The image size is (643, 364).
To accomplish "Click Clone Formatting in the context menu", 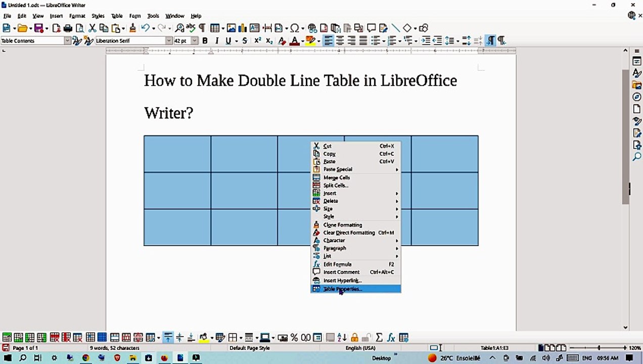I will 355,225.
